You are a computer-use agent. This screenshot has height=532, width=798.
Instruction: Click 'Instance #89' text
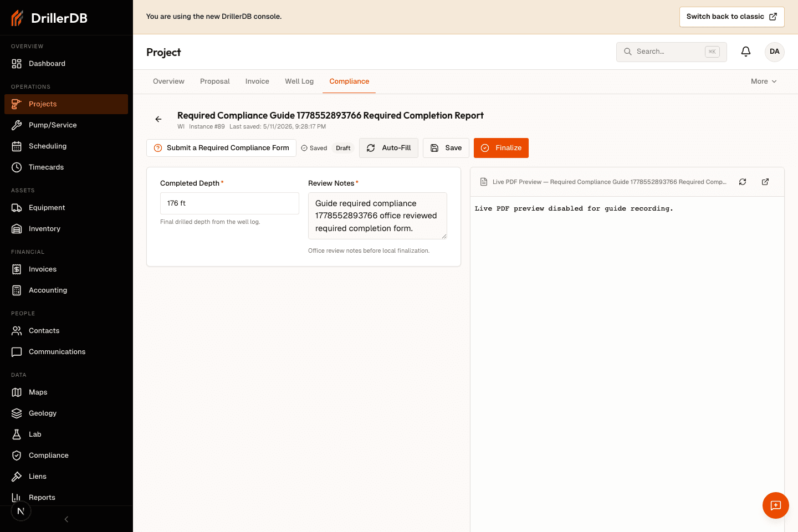tap(207, 127)
